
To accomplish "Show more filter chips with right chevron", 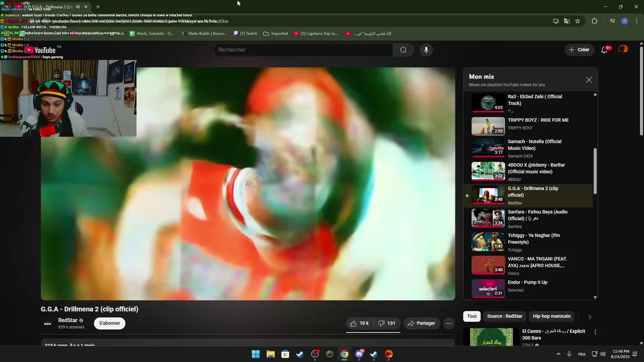I will (x=590, y=317).
